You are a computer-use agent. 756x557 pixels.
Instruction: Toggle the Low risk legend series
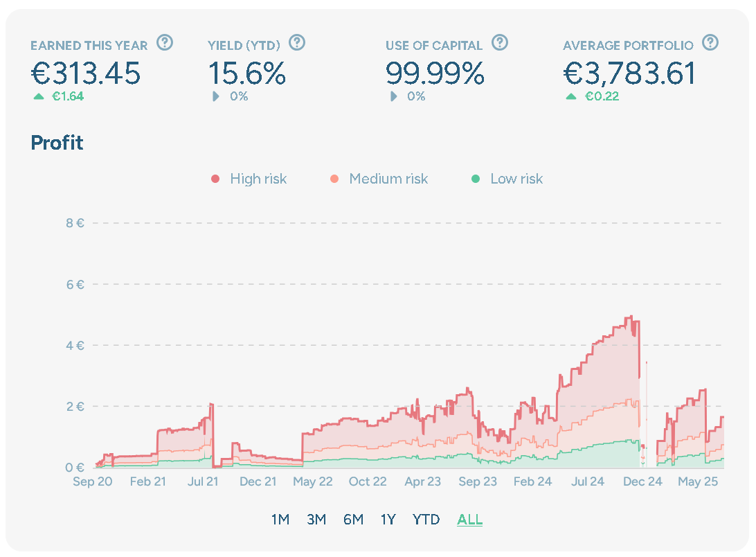click(507, 179)
